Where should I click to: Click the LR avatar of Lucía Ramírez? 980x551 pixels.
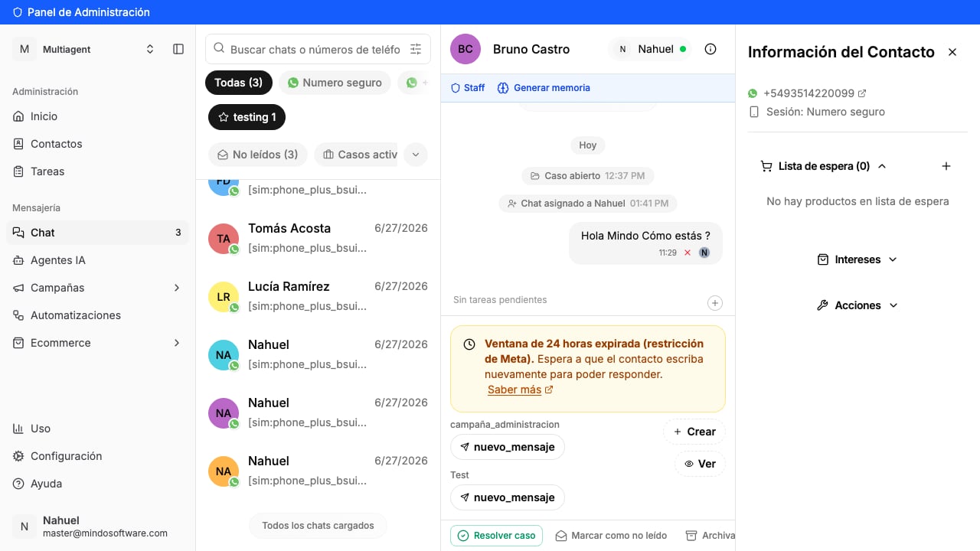[x=224, y=297]
